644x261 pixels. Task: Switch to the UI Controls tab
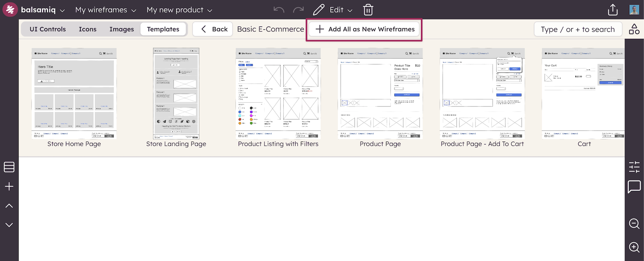[48, 29]
